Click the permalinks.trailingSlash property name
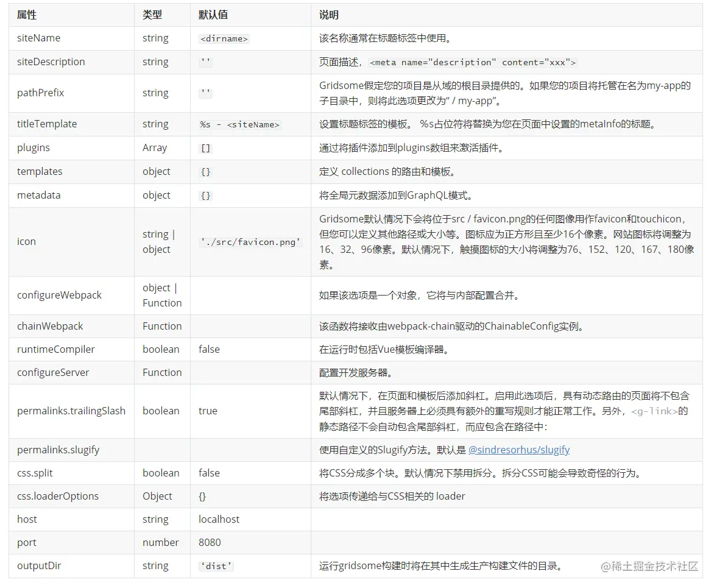The height and width of the screenshot is (588, 714). point(71,411)
